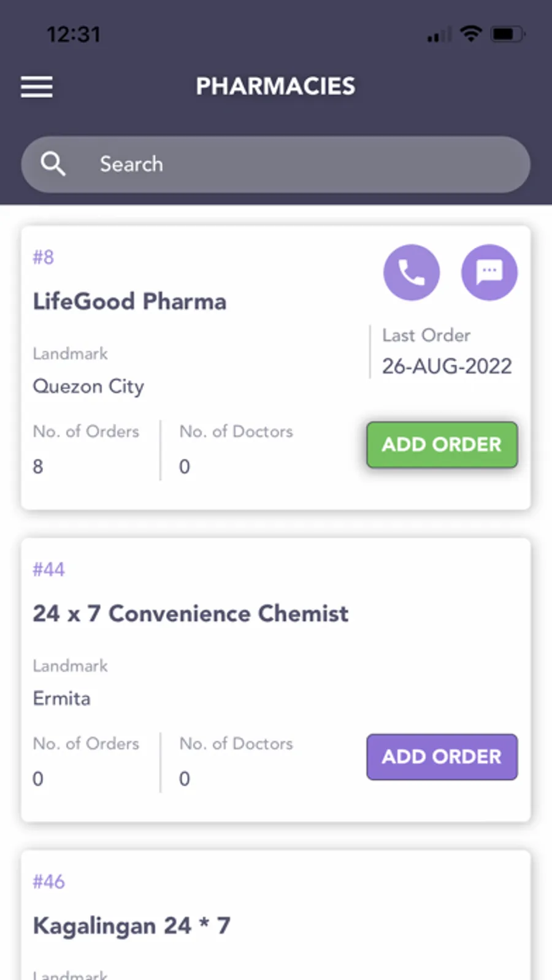
Task: Tap the last order date 26-AUG-2022
Action: click(x=447, y=366)
